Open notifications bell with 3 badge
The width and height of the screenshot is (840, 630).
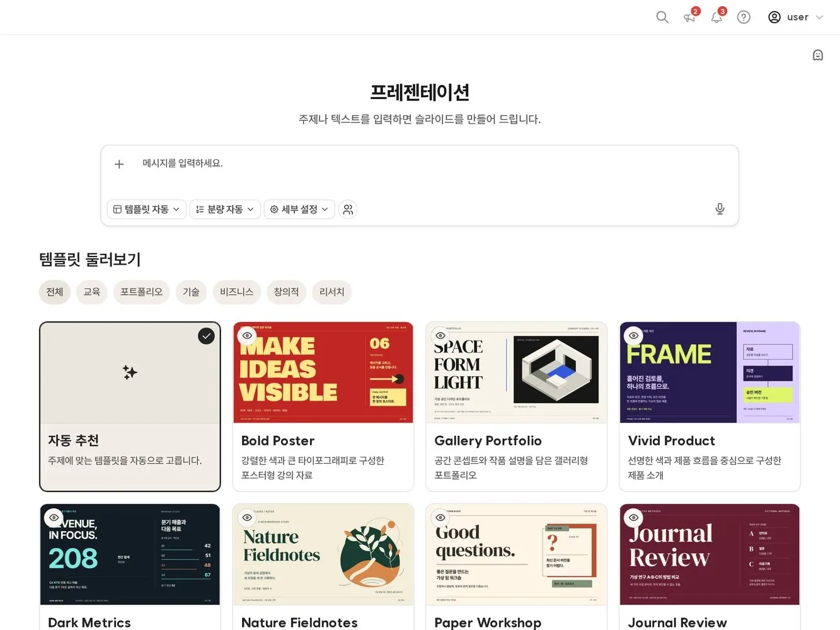717,17
